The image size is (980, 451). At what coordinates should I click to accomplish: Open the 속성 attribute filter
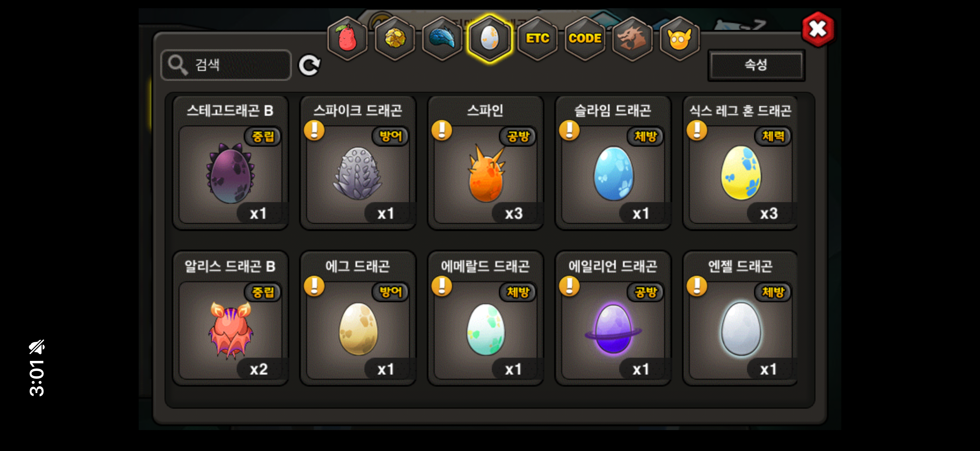coord(756,65)
